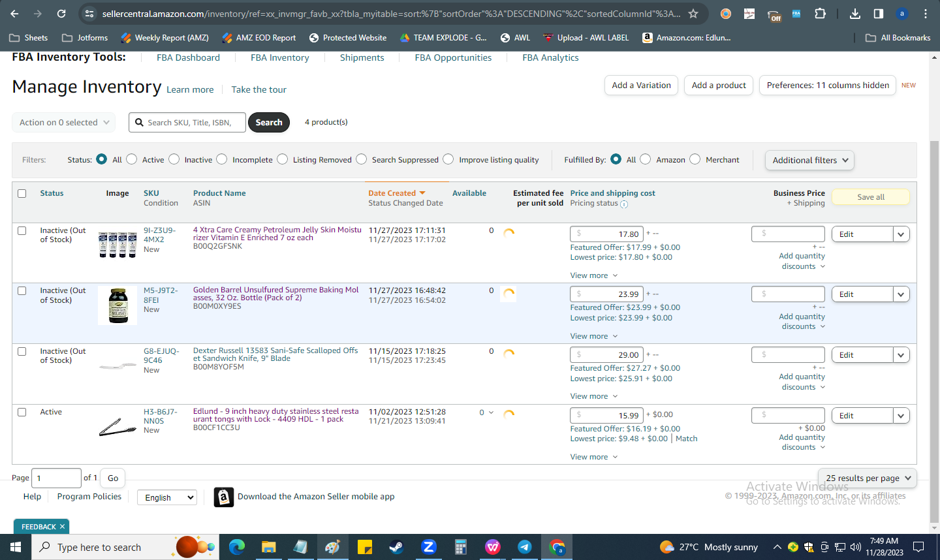Open the FBA Analytics tab

[x=550, y=57]
